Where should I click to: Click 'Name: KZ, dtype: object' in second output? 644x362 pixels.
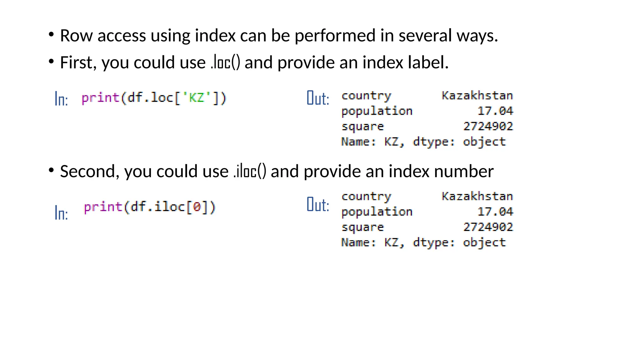tap(423, 243)
